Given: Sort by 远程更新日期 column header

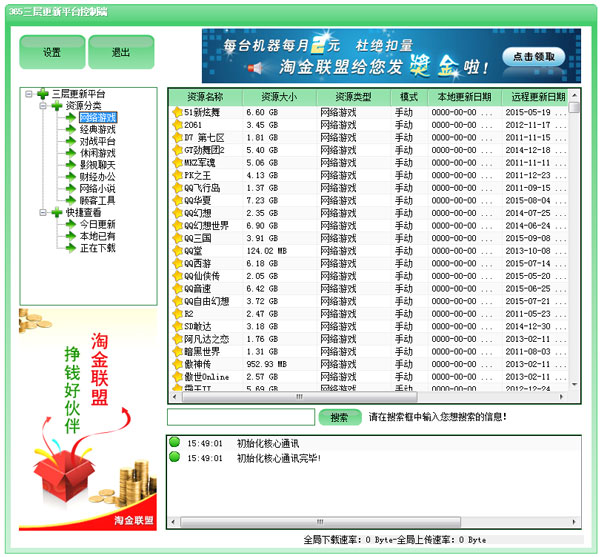Looking at the screenshot, I should click(x=535, y=97).
